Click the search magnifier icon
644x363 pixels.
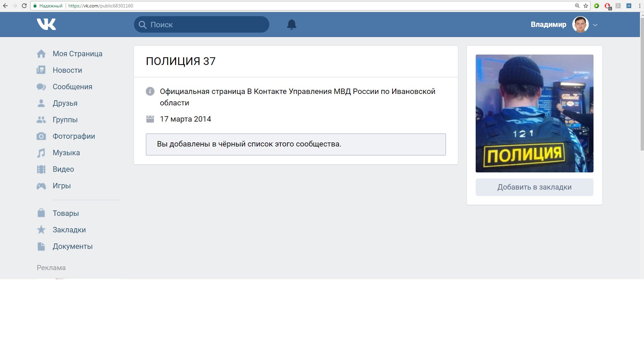pos(143,25)
